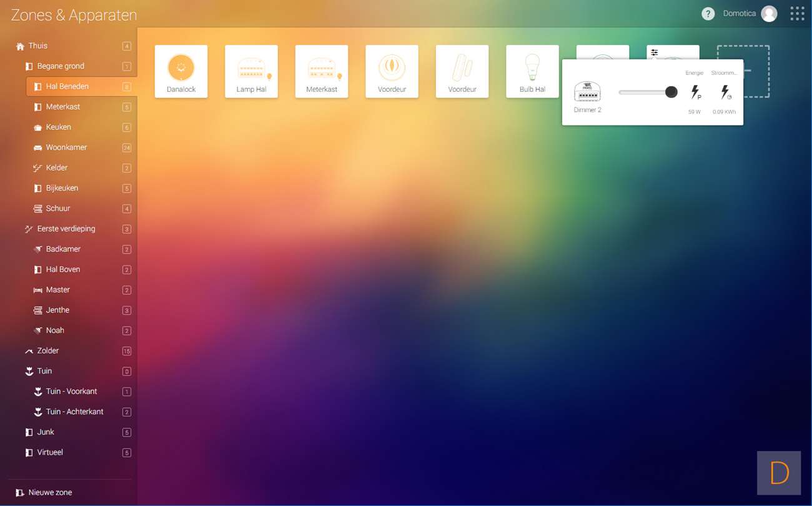Toggle the Bulb Hal device card
Screen dimensions: 812x506
pyautogui.click(x=532, y=71)
